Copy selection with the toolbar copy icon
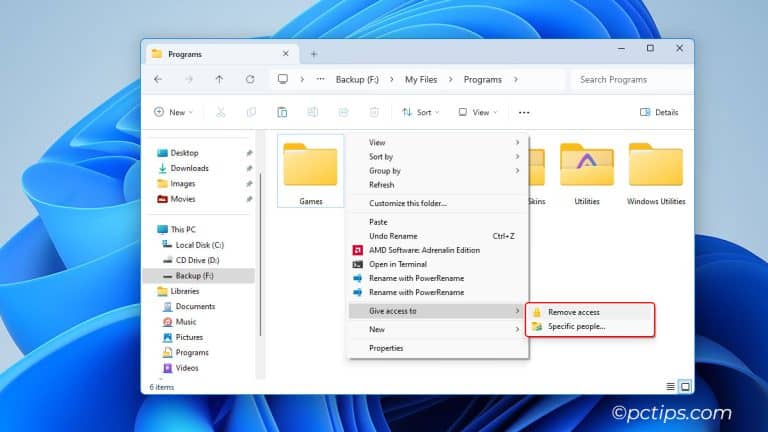Screen dimensions: 768x432 tap(251, 112)
